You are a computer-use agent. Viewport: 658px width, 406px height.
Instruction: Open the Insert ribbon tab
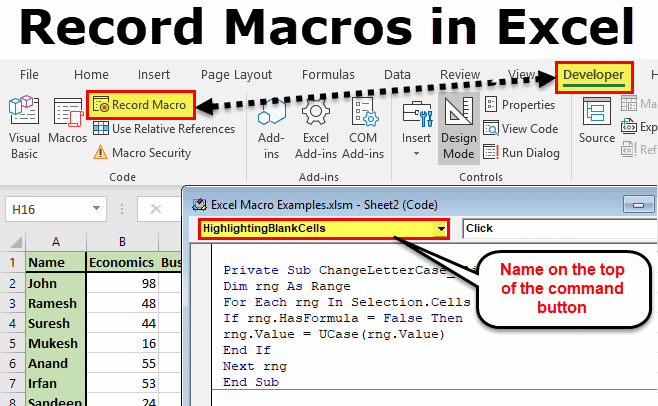[154, 75]
